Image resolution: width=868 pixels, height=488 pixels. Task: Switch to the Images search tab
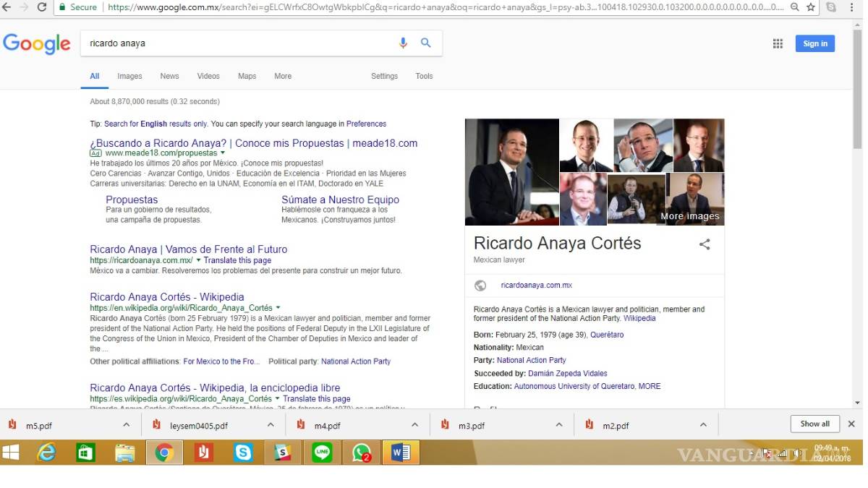[x=129, y=76]
